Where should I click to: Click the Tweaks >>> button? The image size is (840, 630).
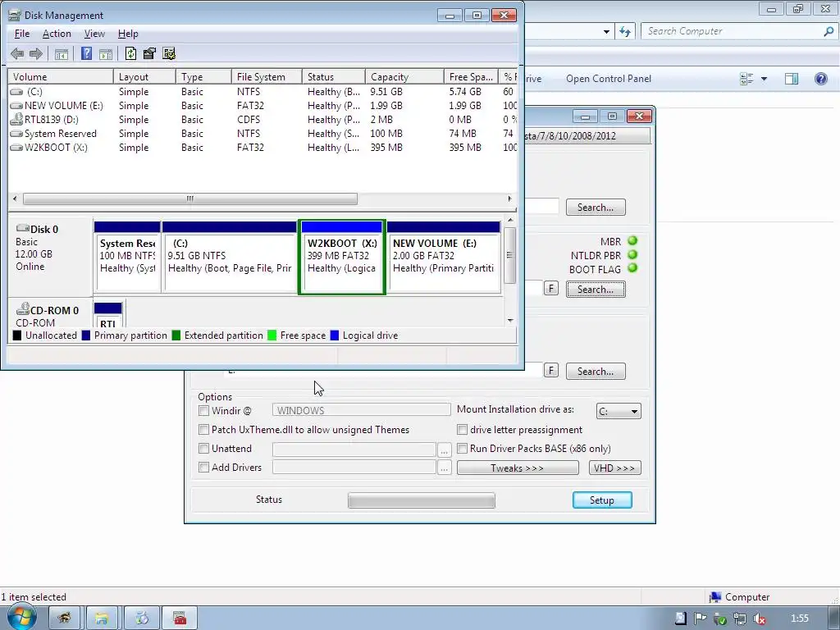[518, 468]
